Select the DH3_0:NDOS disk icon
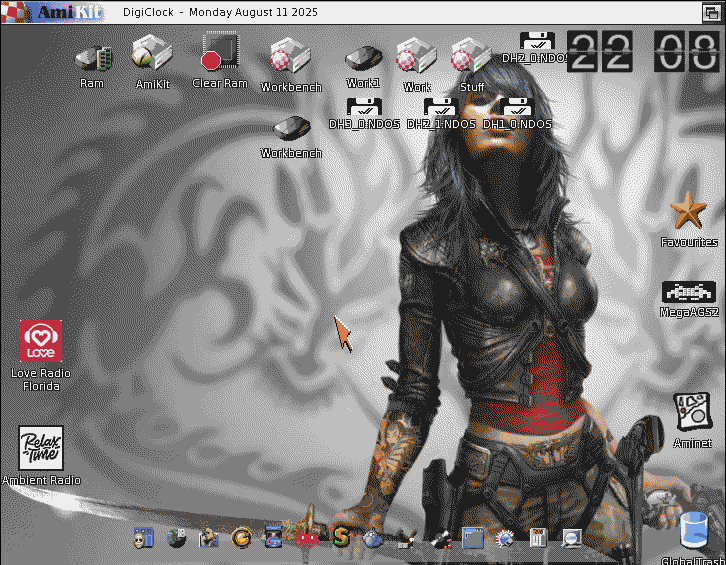This screenshot has width=726, height=565. tap(364, 107)
